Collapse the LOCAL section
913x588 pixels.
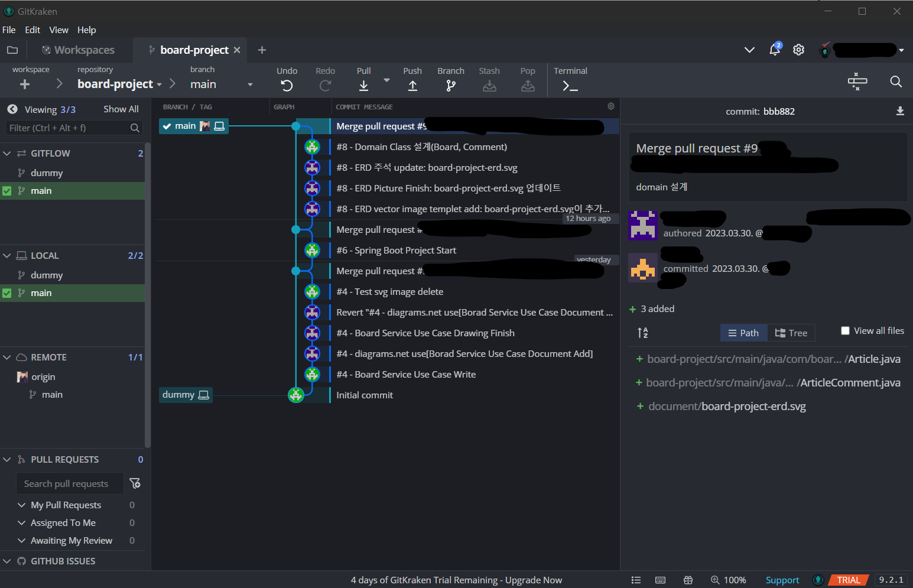(7, 256)
